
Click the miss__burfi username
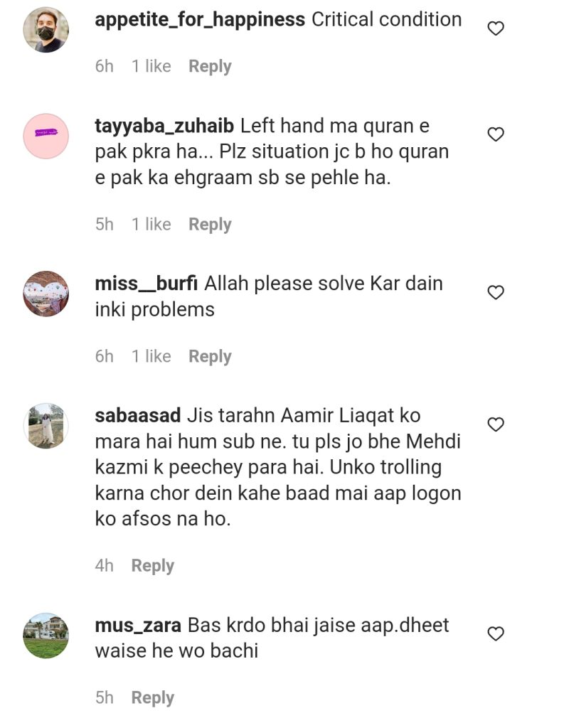(146, 284)
